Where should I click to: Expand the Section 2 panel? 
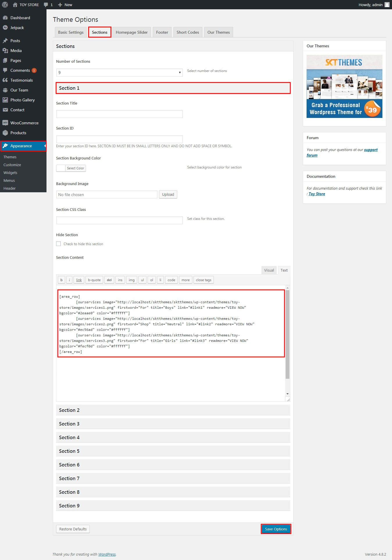pos(173,410)
